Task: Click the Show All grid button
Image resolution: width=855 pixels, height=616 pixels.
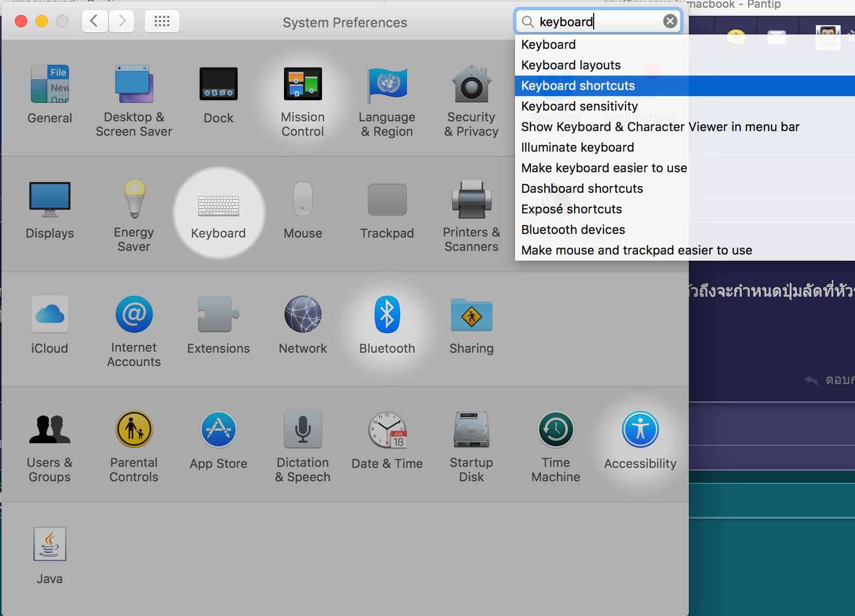Action: [162, 21]
